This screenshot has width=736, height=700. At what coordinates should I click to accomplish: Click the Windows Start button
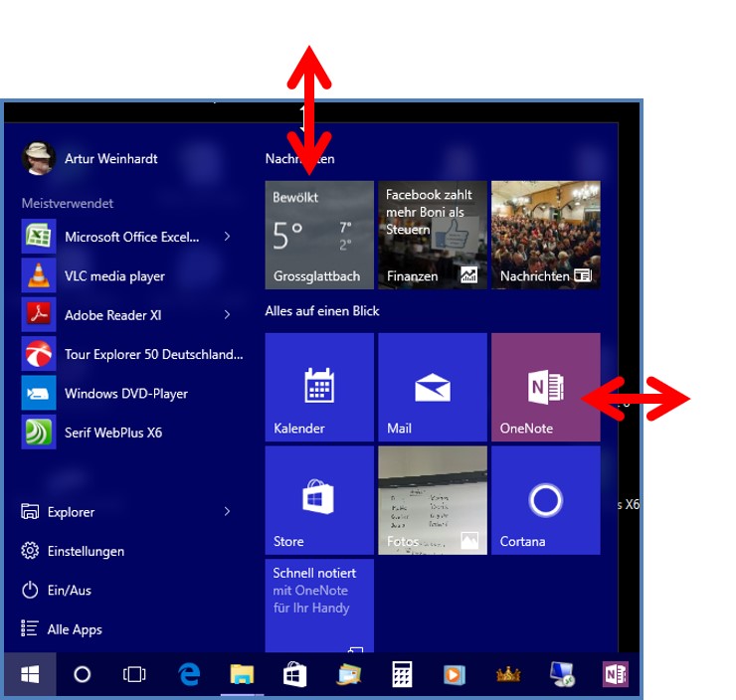pos(30,675)
